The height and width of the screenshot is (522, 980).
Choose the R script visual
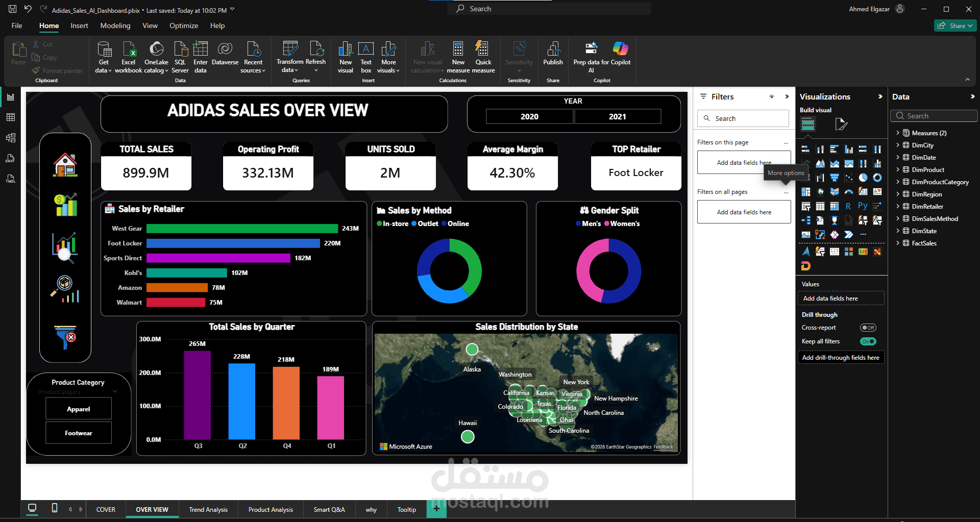point(848,206)
